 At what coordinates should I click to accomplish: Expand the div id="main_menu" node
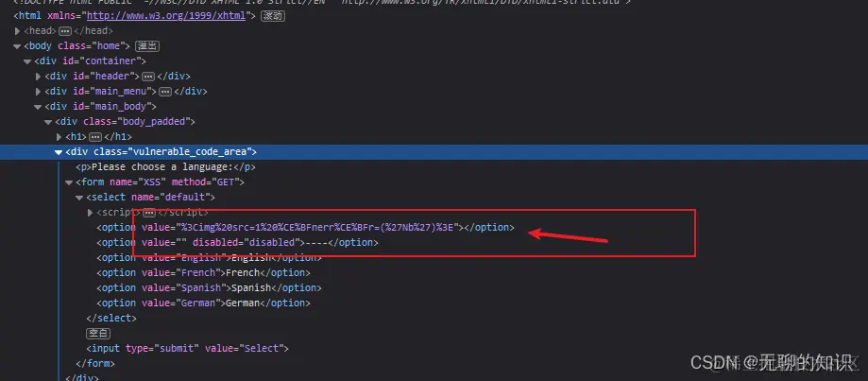(38, 92)
